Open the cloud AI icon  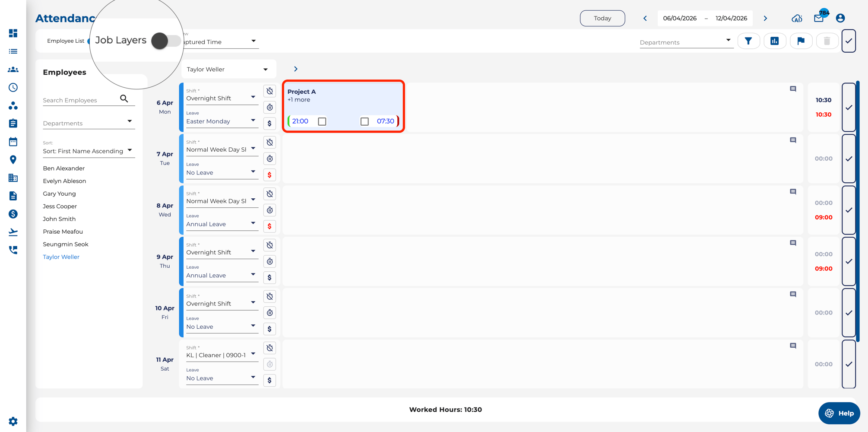(x=797, y=18)
